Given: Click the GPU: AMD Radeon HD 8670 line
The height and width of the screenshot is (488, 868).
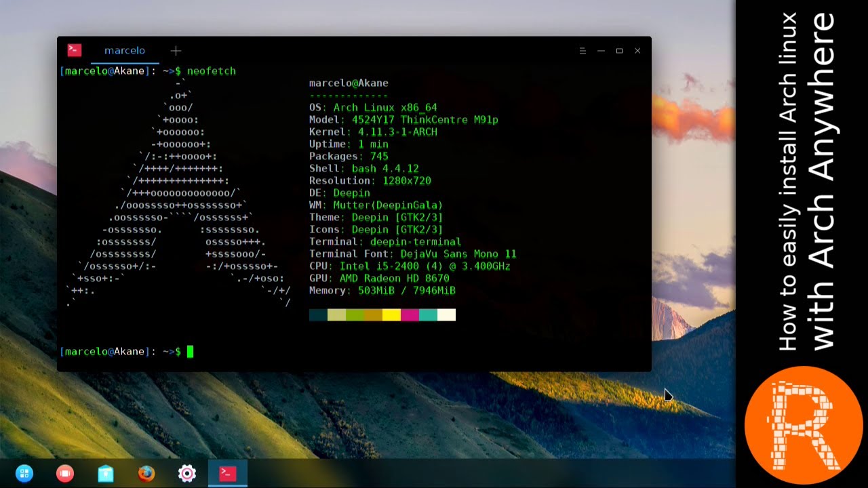Looking at the screenshot, I should click(x=379, y=278).
